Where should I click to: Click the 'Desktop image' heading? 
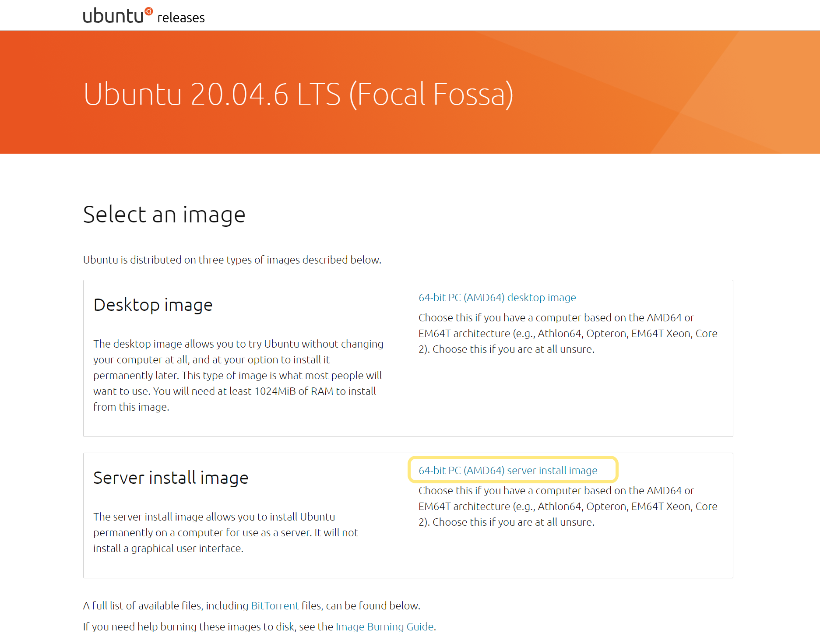click(153, 305)
